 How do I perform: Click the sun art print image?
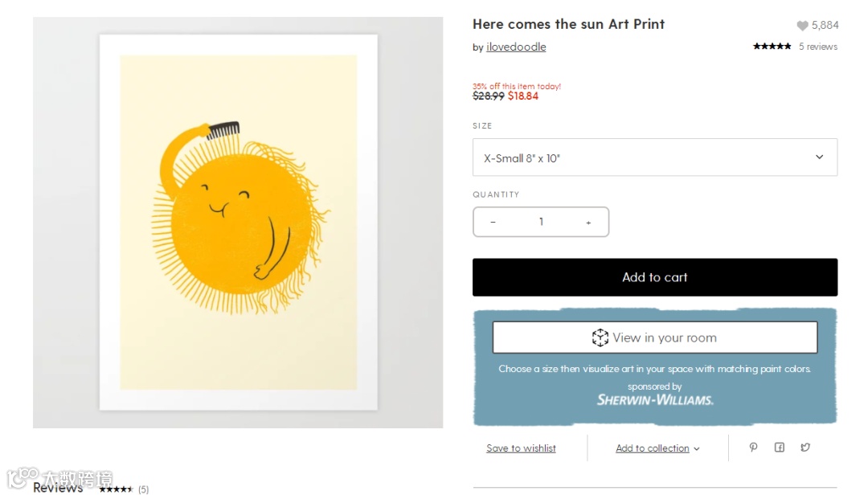238,223
